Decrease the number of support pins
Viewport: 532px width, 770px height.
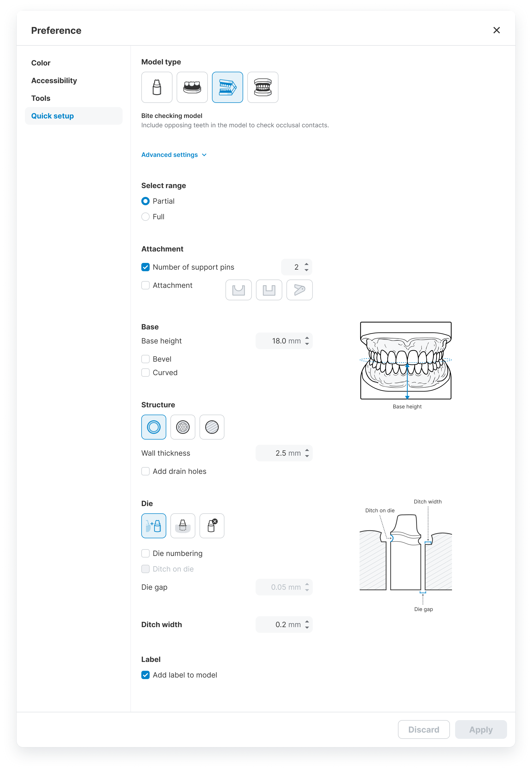pos(306,270)
